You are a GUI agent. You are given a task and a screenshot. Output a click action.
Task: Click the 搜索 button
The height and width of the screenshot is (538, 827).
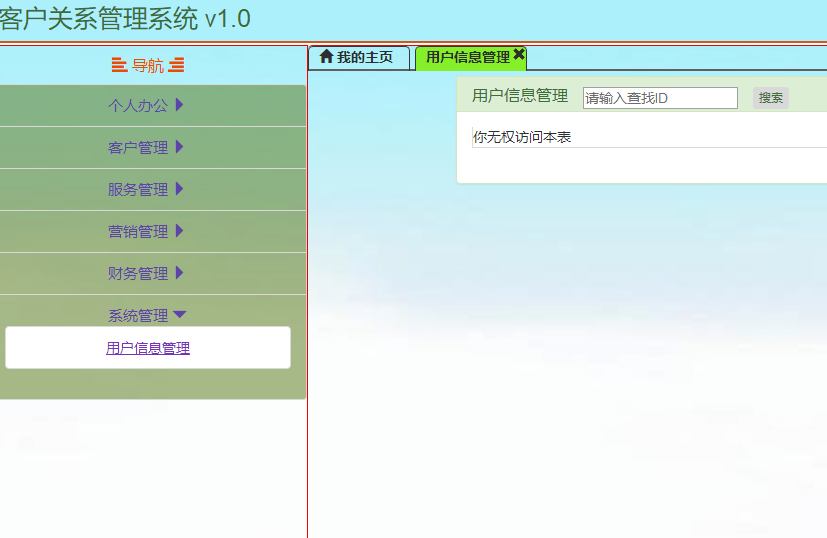[x=771, y=98]
